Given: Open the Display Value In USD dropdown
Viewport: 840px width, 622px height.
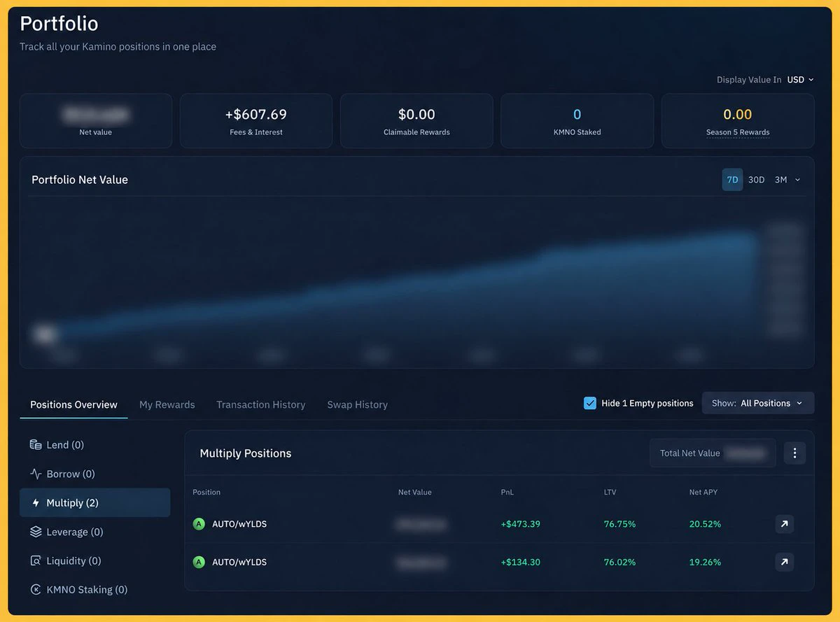Looking at the screenshot, I should (x=801, y=80).
